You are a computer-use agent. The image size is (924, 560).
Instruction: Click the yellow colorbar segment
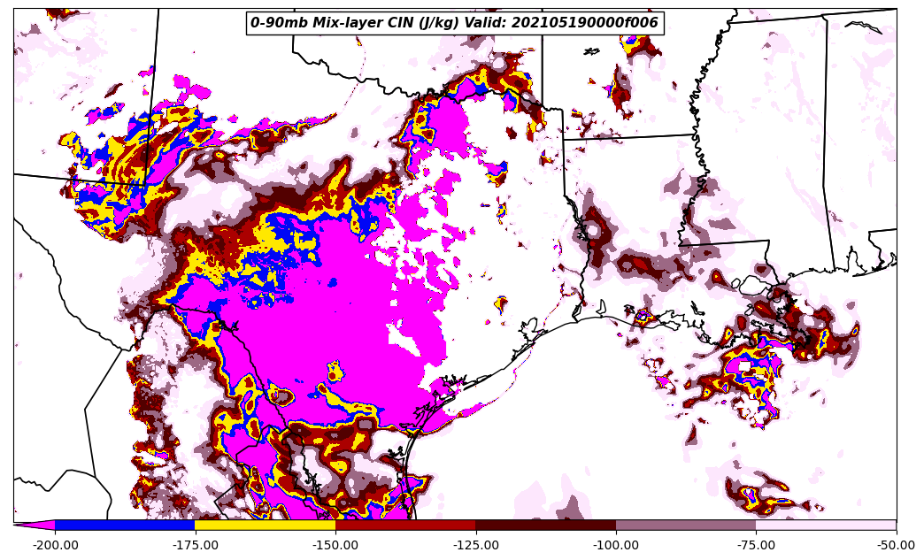[x=265, y=525]
